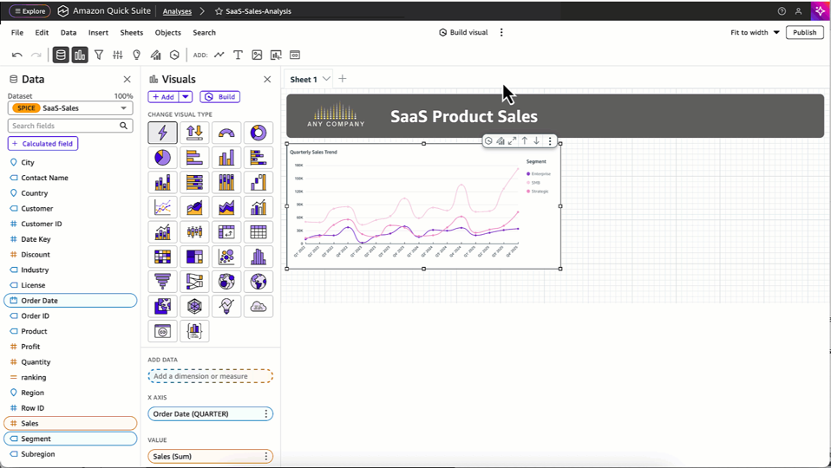Viewport: 832px width, 468px height.
Task: Toggle the Visuals pane toolbar button
Action: [x=80, y=55]
